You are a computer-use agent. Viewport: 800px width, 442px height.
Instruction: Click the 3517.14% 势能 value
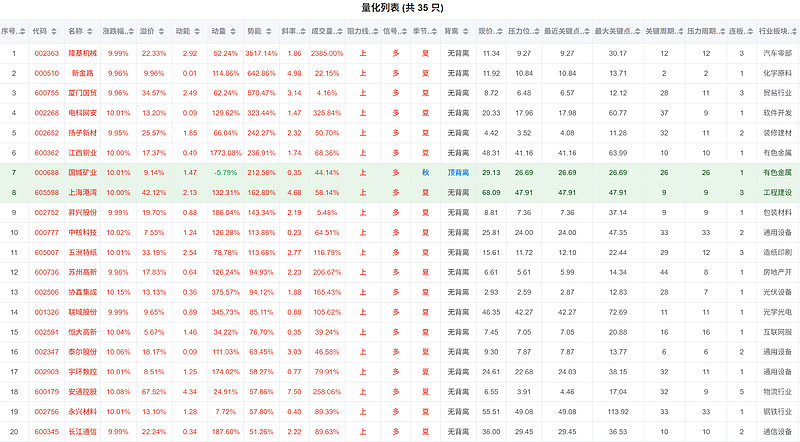coord(261,53)
